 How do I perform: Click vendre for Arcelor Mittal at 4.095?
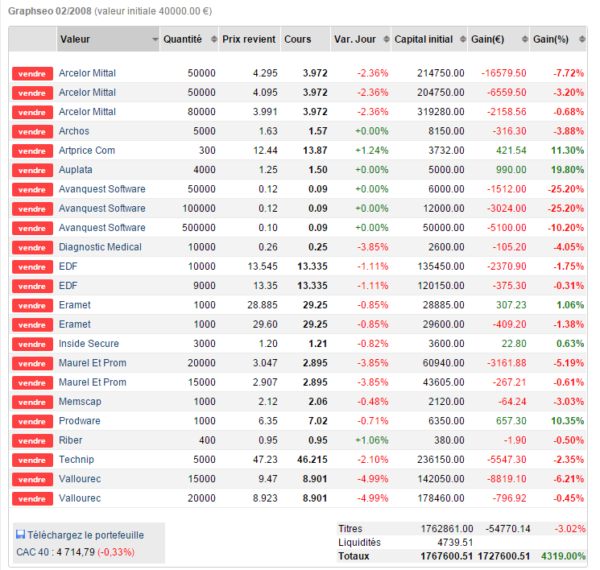click(x=33, y=93)
